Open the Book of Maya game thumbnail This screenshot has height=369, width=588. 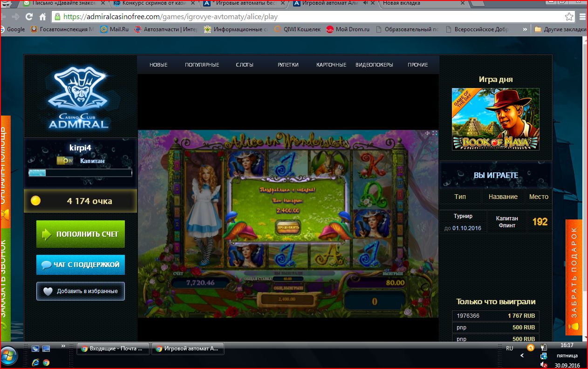[x=495, y=119]
